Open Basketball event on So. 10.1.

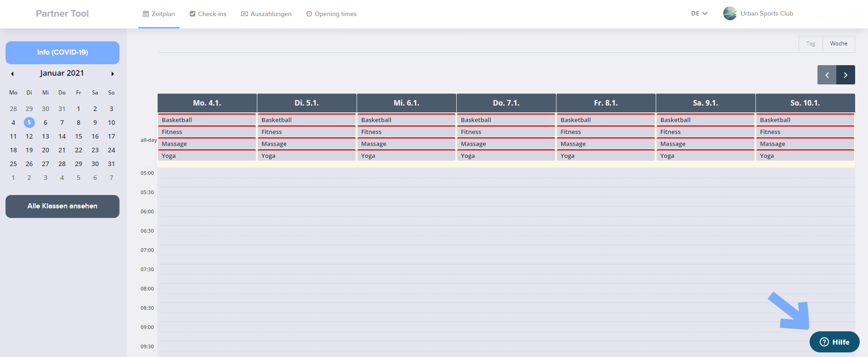(x=805, y=120)
